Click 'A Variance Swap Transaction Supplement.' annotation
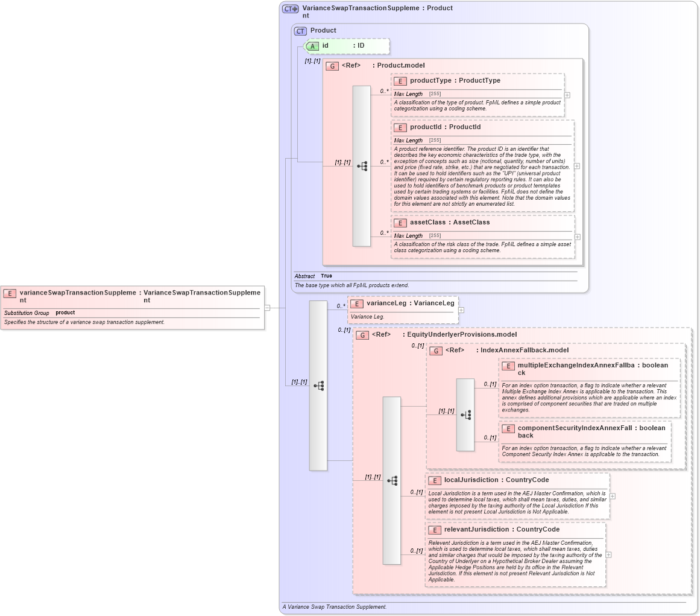Screen dimensions: 700x616 [x=335, y=606]
